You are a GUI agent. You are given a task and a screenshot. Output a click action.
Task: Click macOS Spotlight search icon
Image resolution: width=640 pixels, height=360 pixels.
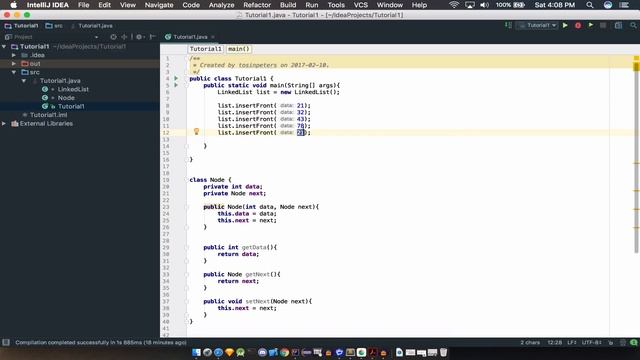tap(590, 5)
